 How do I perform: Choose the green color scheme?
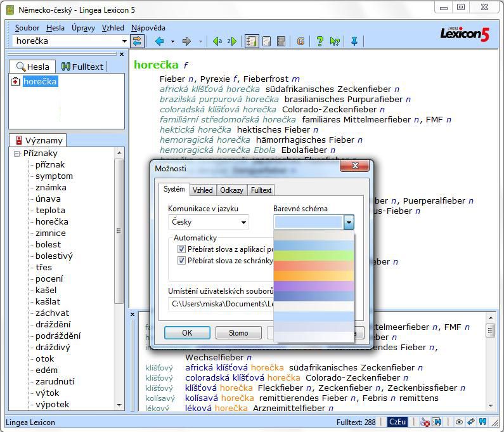(313, 256)
